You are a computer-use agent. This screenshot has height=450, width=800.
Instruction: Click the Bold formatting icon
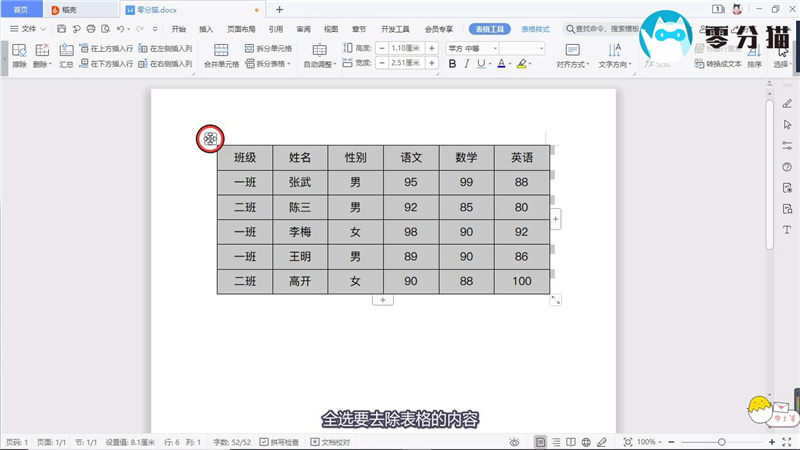click(452, 64)
